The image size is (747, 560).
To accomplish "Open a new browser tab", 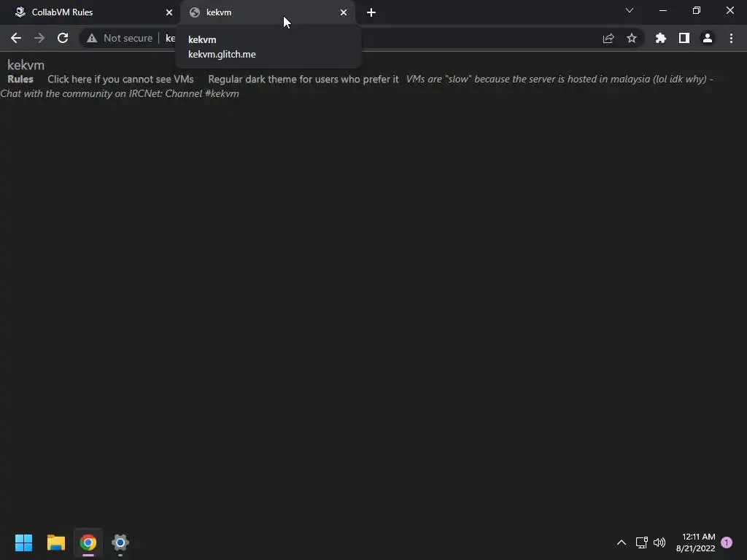I will 371,12.
